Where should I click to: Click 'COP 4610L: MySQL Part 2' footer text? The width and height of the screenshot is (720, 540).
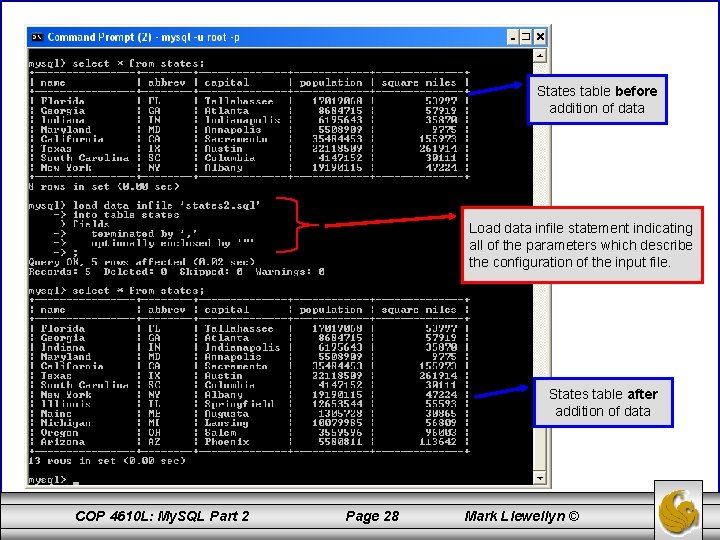[x=162, y=516]
